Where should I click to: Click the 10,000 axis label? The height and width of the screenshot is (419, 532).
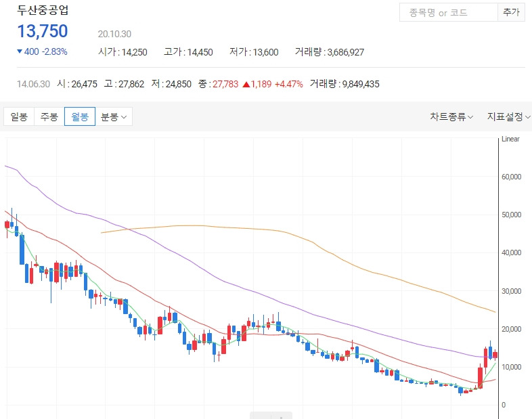[511, 367]
